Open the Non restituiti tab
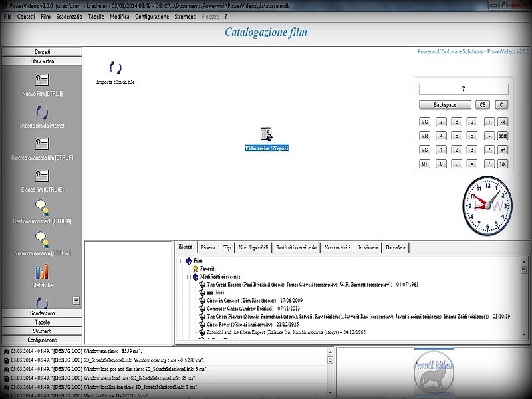Image resolution: width=532 pixels, height=399 pixels. (x=337, y=247)
